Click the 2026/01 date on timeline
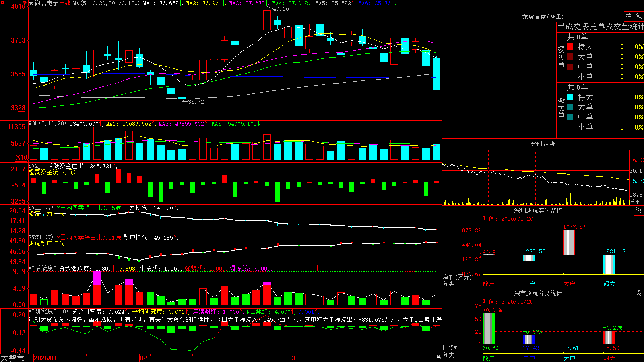This screenshot has width=644, height=362. click(x=45, y=358)
